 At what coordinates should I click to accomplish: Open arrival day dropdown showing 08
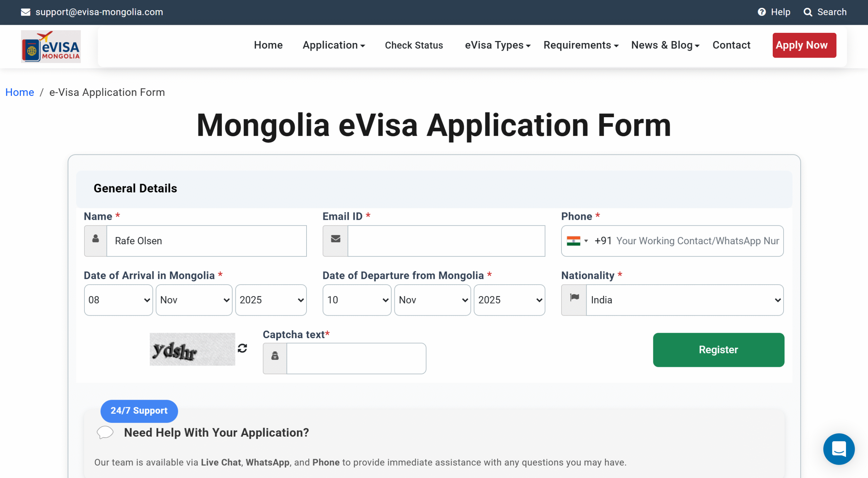(x=118, y=300)
